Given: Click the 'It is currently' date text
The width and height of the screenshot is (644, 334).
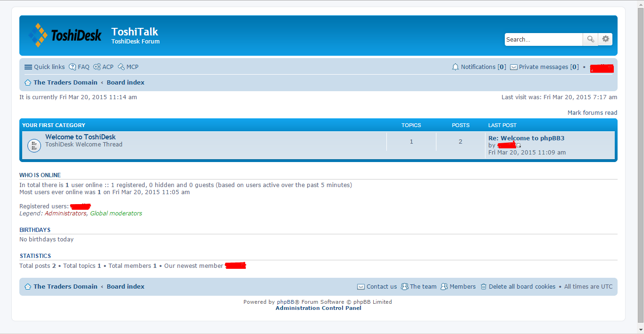Looking at the screenshot, I should coord(78,97).
